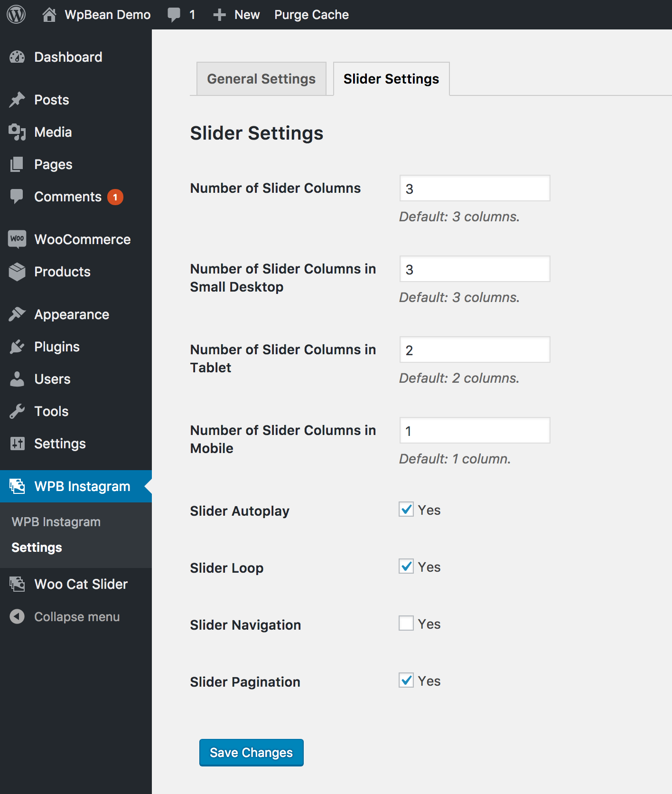Click the WordPress logo icon
Image resolution: width=672 pixels, height=794 pixels.
click(x=16, y=15)
